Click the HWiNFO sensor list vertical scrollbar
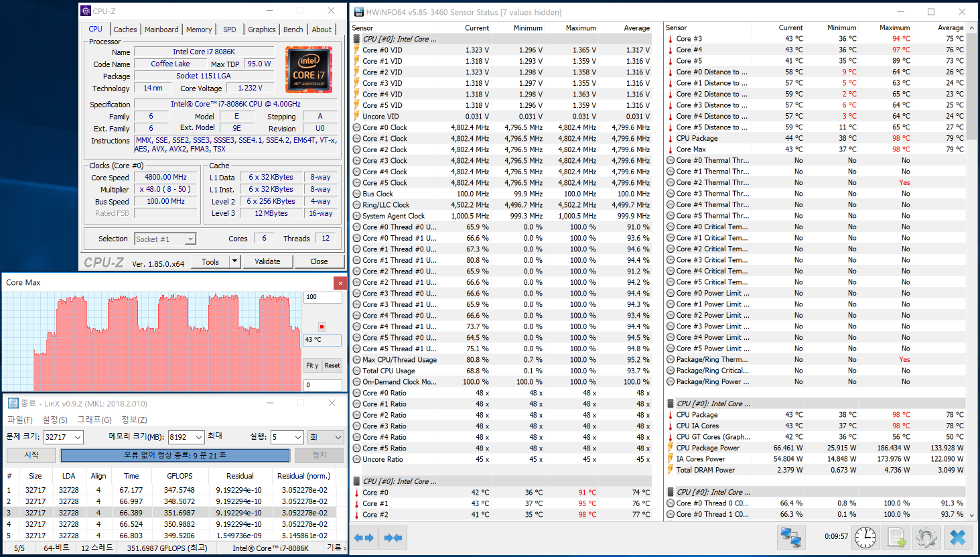The width and height of the screenshot is (980, 557). [972, 271]
